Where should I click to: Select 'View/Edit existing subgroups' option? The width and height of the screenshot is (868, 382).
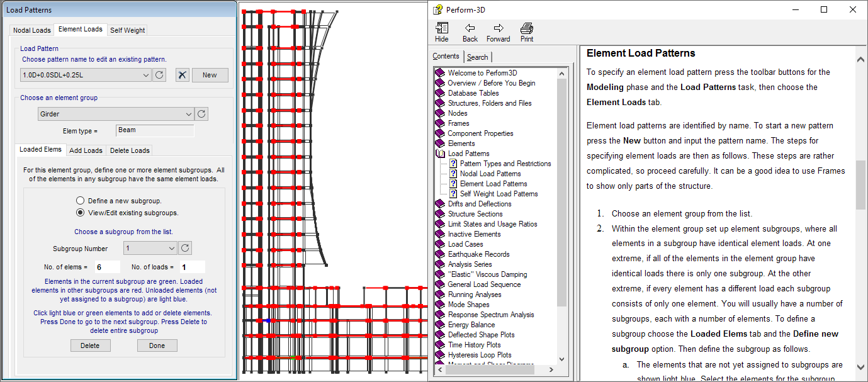point(80,213)
